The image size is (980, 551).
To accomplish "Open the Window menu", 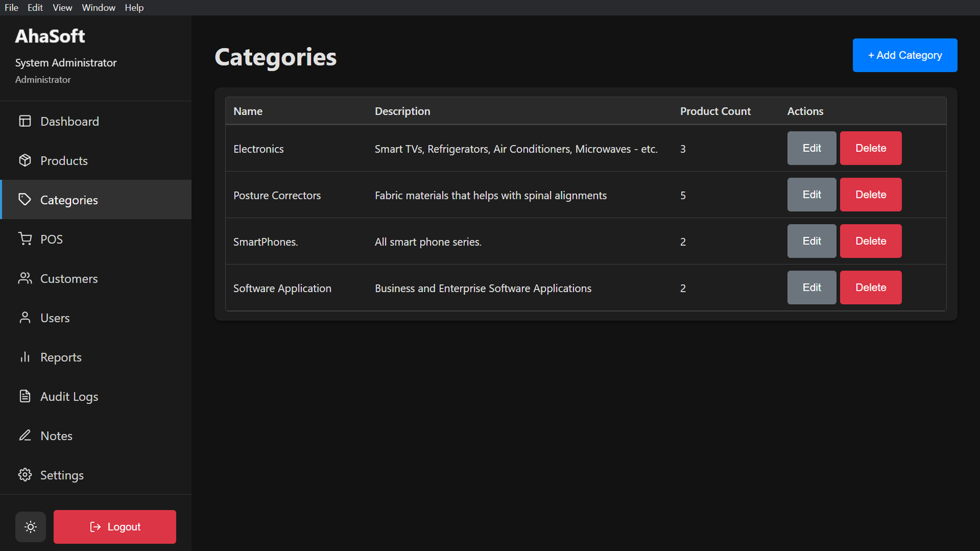I will [98, 7].
